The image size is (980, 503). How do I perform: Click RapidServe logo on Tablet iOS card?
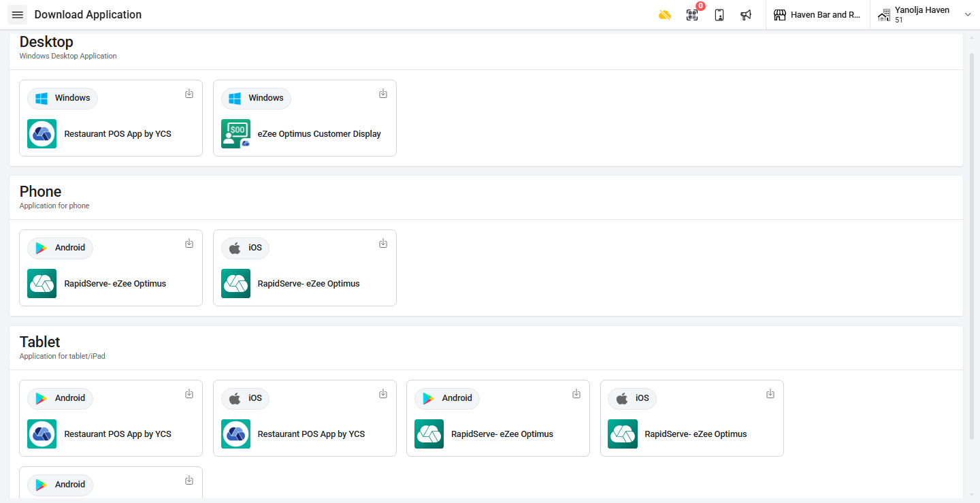click(623, 434)
